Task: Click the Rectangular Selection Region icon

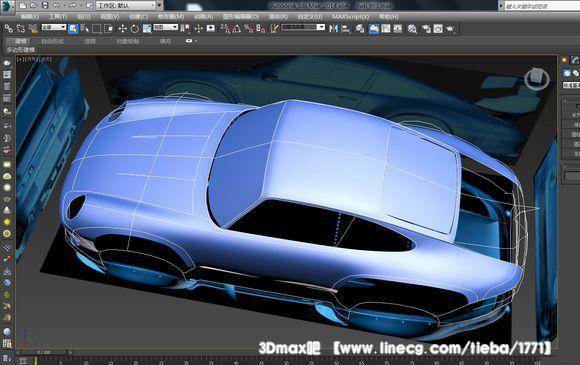Action: click(x=97, y=28)
